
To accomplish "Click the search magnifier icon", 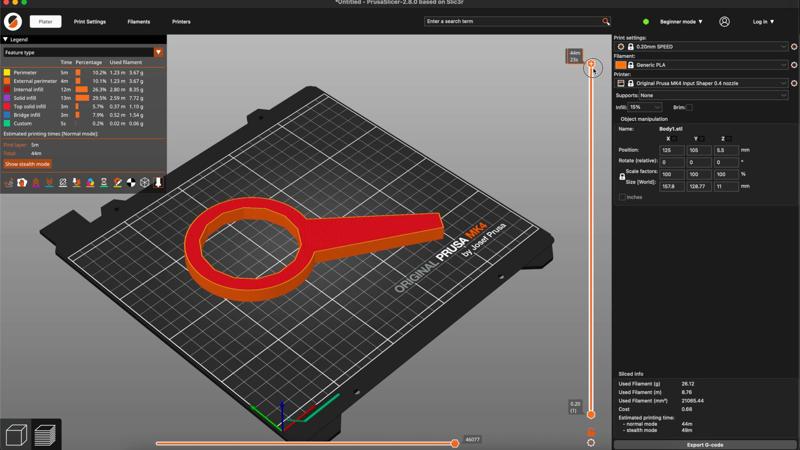I will 605,21.
